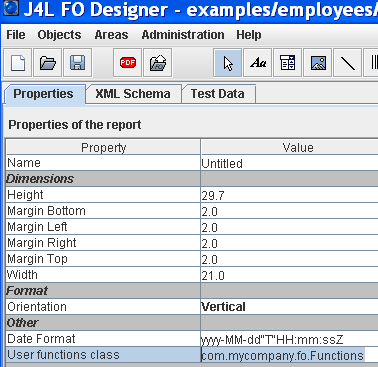Select the image insertion tool
Viewport: 378px width, 367px height.
[318, 63]
